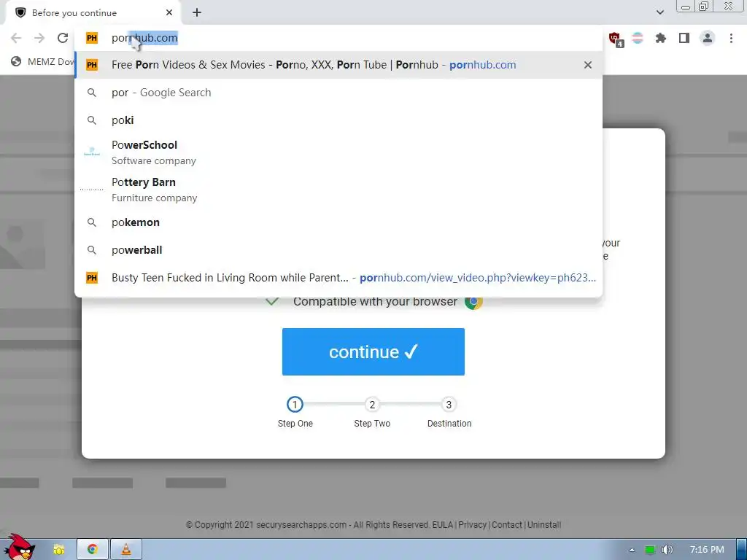Select the 'pokemon' search suggestion
The height and width of the screenshot is (560, 747).
tap(338, 222)
